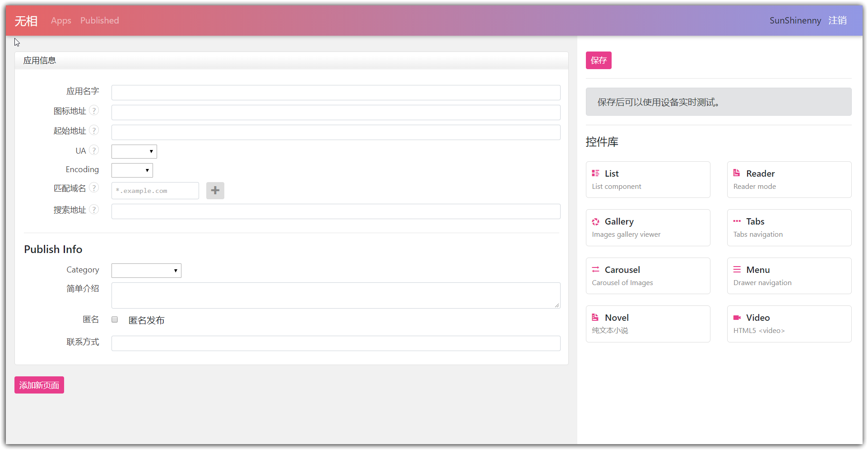Screen dimensions: 868x450
Task: Click the 保存后可以使用设备实时测试 notice
Action: (x=719, y=102)
